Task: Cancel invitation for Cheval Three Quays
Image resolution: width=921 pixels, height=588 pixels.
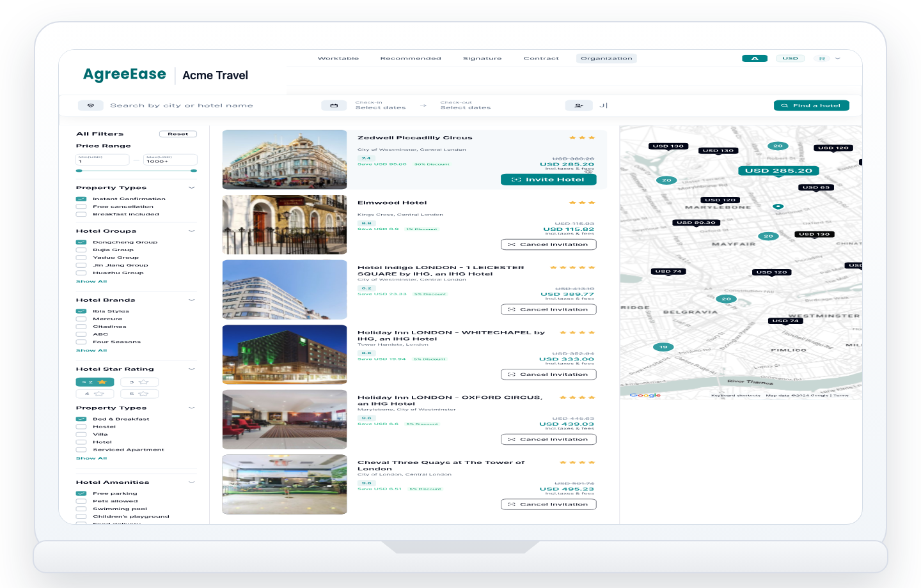Action: pyautogui.click(x=549, y=504)
